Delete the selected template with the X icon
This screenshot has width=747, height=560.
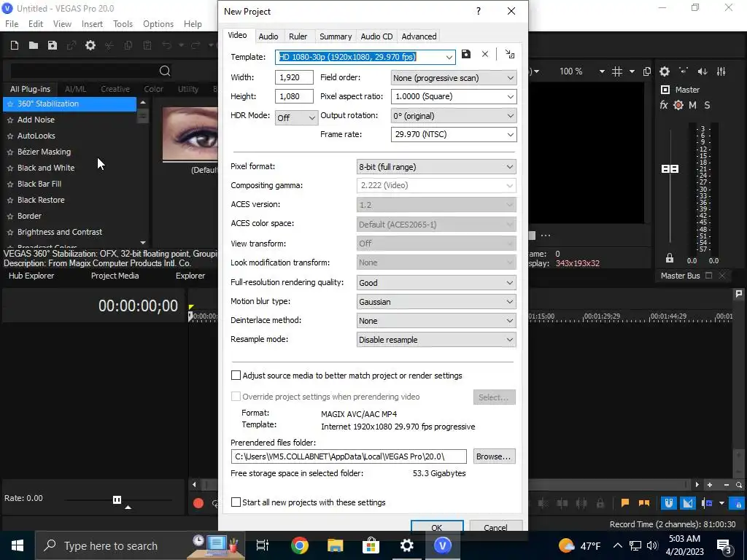pyautogui.click(x=485, y=54)
